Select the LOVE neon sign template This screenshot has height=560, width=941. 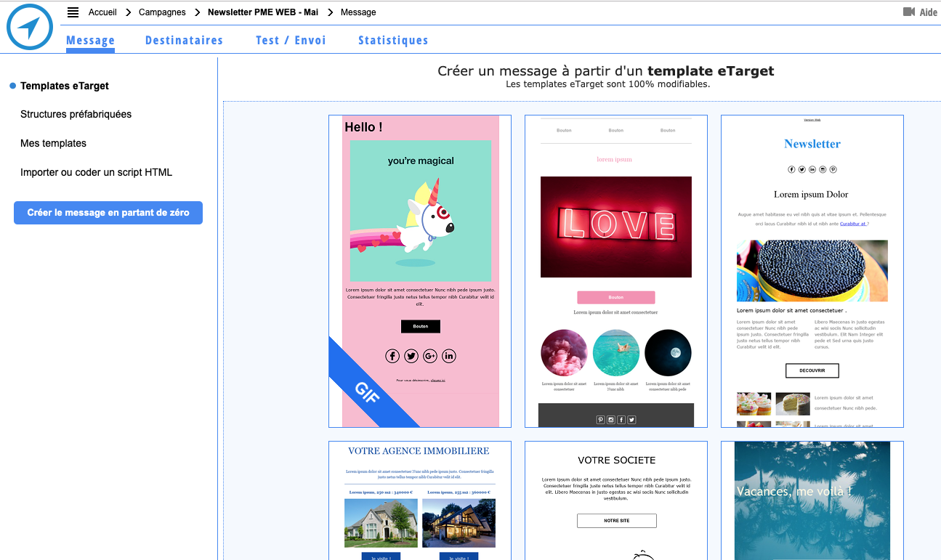tap(616, 271)
